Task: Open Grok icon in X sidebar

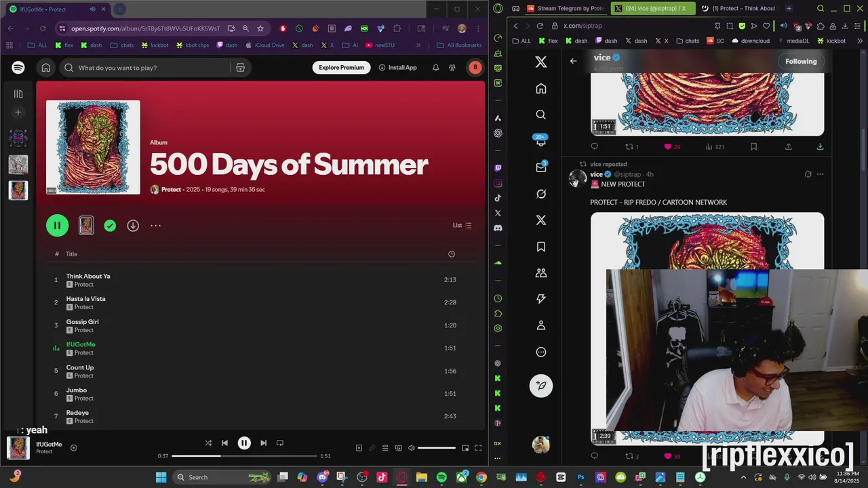Action: pos(541,194)
